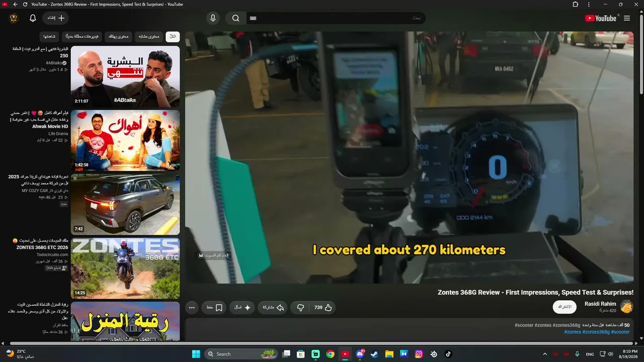Open Instagram from the taskbar

419,354
